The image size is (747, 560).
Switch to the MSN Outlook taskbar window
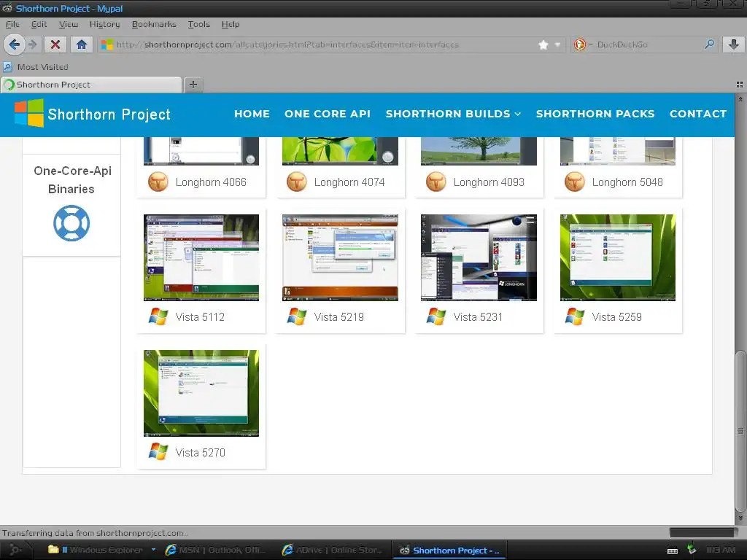click(x=215, y=550)
